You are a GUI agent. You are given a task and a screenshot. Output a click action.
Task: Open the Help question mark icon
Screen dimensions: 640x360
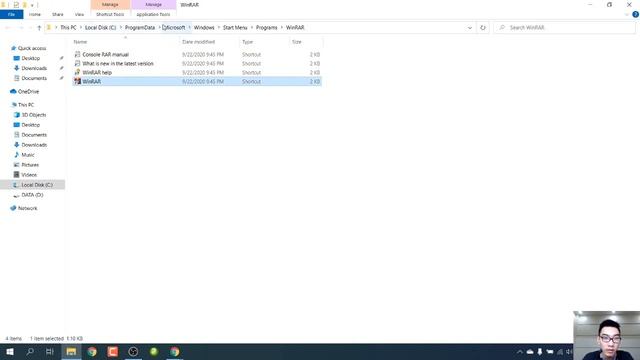coord(636,14)
